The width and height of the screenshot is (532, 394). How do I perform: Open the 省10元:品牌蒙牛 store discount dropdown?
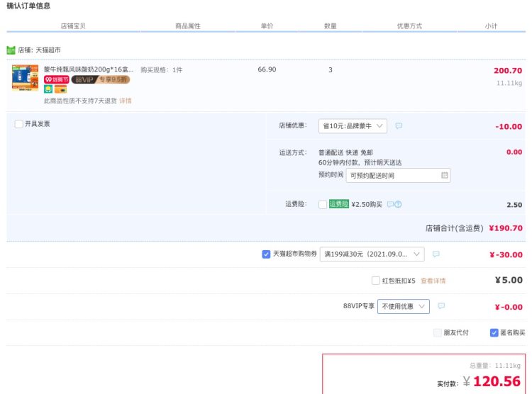[x=353, y=126]
